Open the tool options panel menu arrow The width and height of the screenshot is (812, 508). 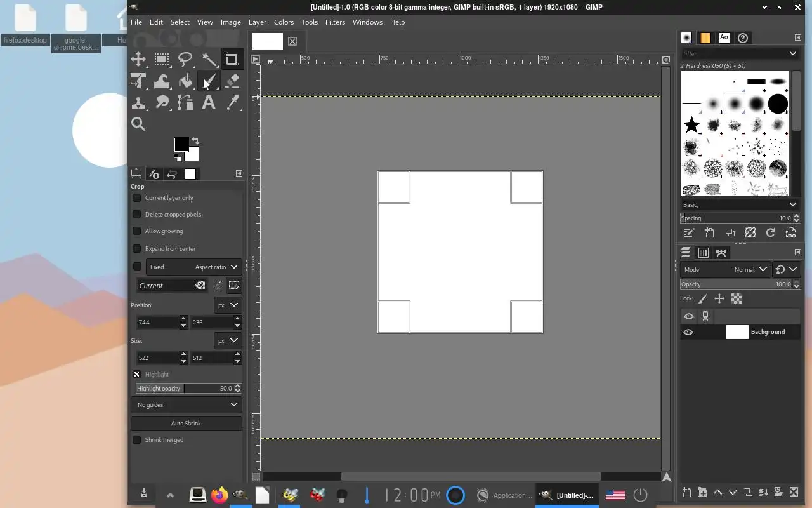239,173
